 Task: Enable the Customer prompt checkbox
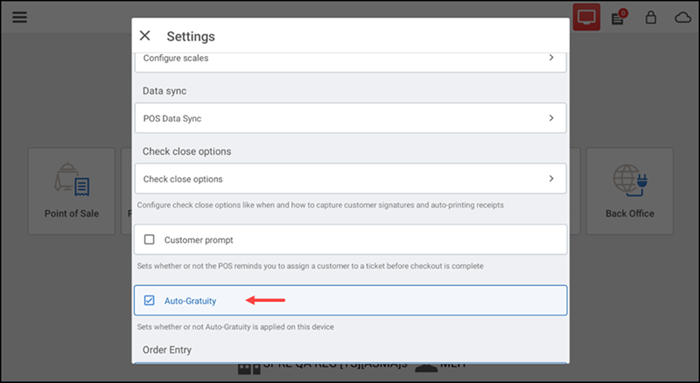pos(149,240)
